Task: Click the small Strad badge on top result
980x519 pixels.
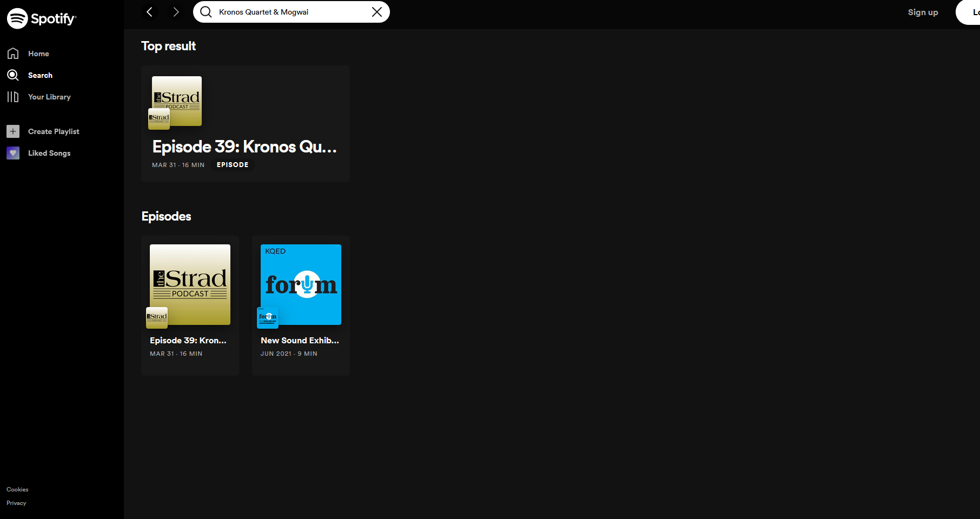Action: [159, 119]
